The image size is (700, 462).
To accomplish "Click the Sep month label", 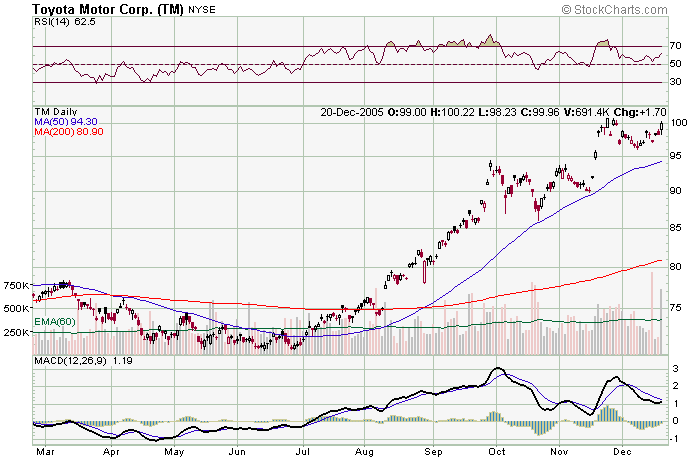I will click(433, 452).
